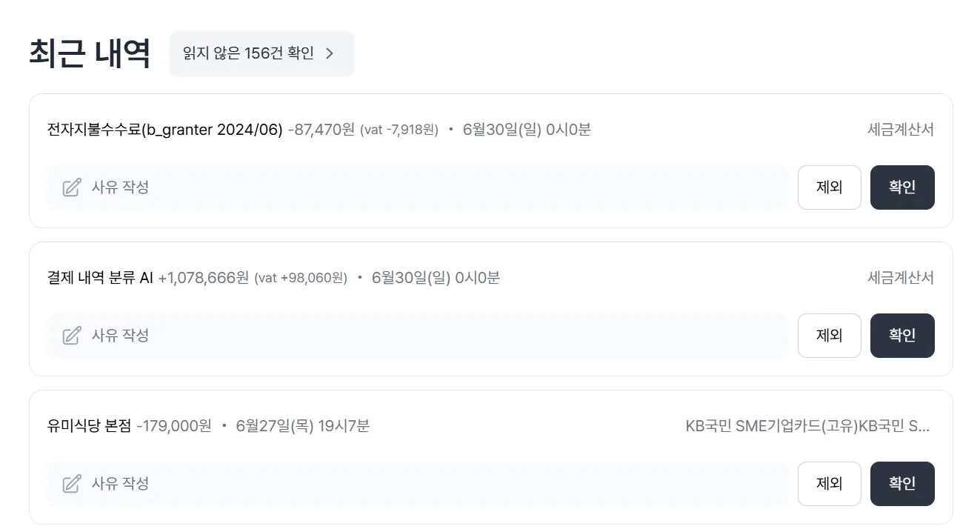The height and width of the screenshot is (532, 980).
Task: Click chevron arrow next to 읽지 않은 156건
Action: 330,53
